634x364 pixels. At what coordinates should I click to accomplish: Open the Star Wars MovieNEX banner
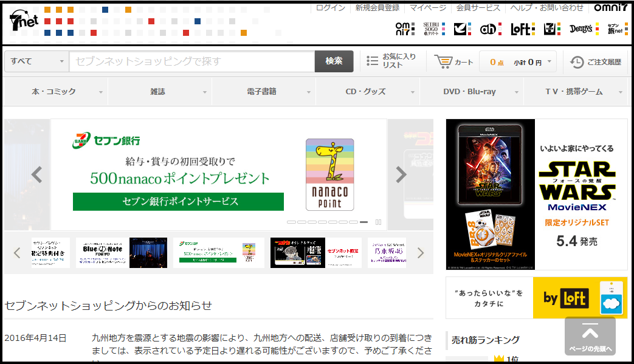coord(536,194)
